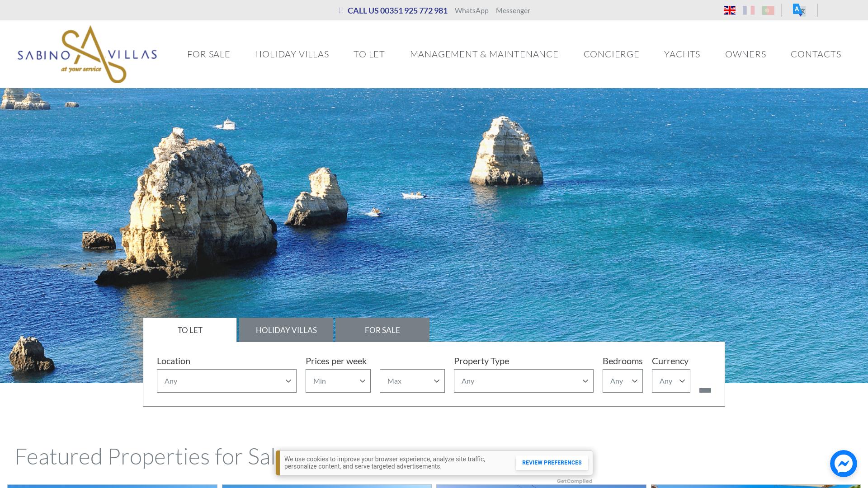
Task: Click the Sabino Villas logo
Action: [87, 54]
